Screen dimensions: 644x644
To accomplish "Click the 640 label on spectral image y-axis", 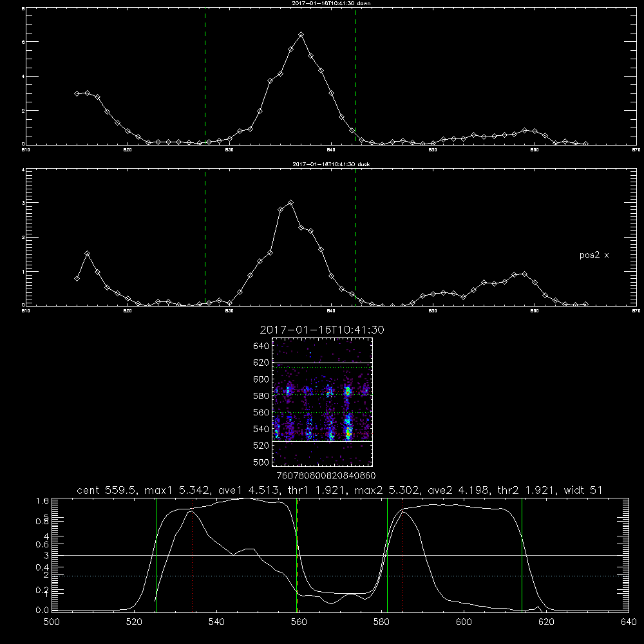I will pyautogui.click(x=261, y=346).
